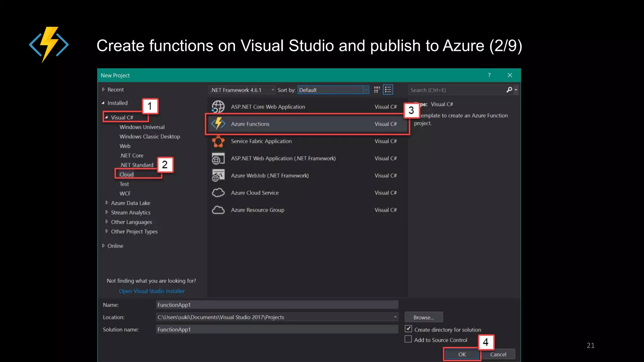Open the dialog help question mark
This screenshot has width=644, height=362.
[x=489, y=75]
